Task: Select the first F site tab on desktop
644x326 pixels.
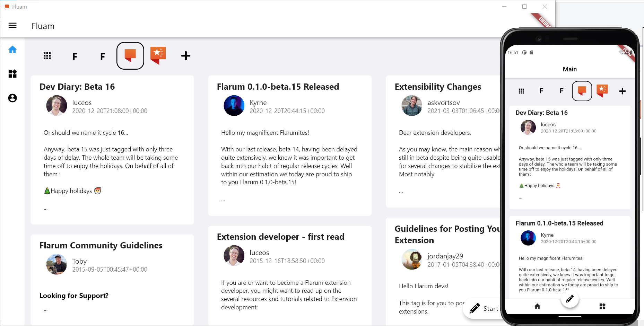Action: coord(75,56)
